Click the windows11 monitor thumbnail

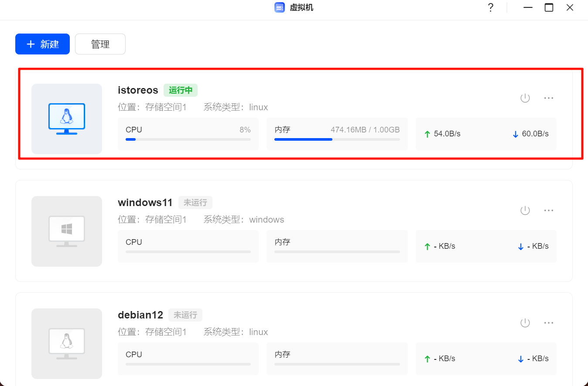pyautogui.click(x=67, y=231)
